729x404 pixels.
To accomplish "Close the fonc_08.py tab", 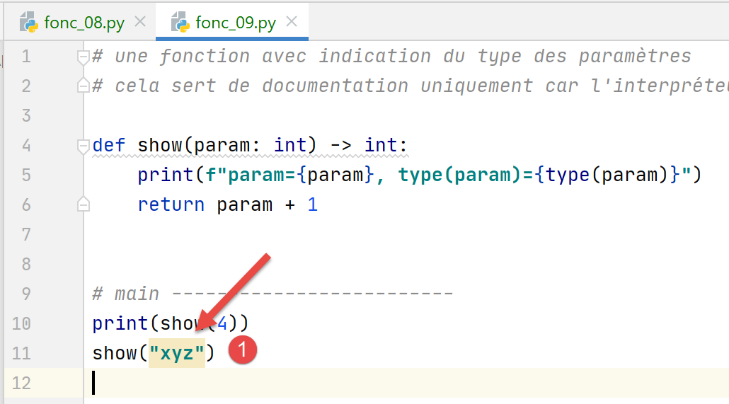I will pyautogui.click(x=138, y=22).
